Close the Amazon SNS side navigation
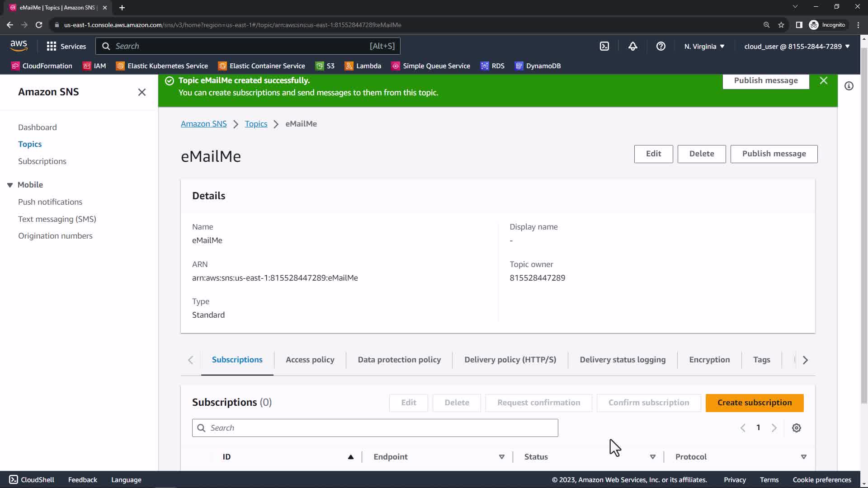Screen dimensions: 868x488 click(142, 92)
